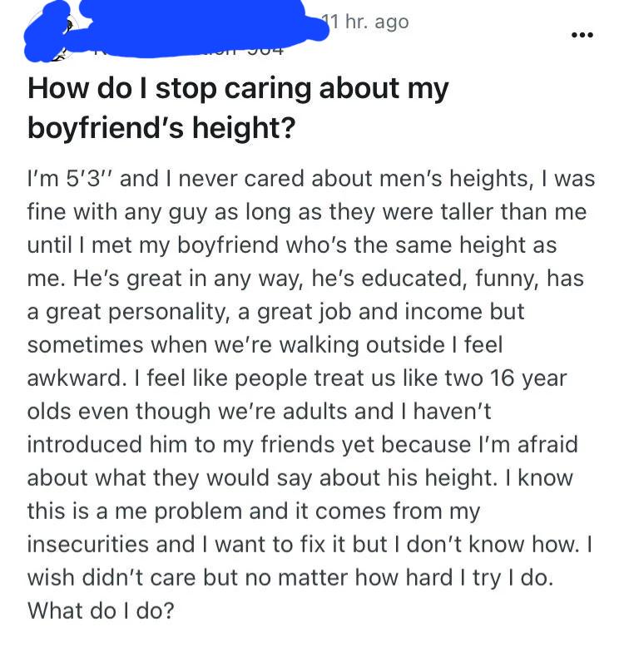The image size is (624, 672).
Task: Click the line beginning "until I met my boyfriend"
Action: 292,245
